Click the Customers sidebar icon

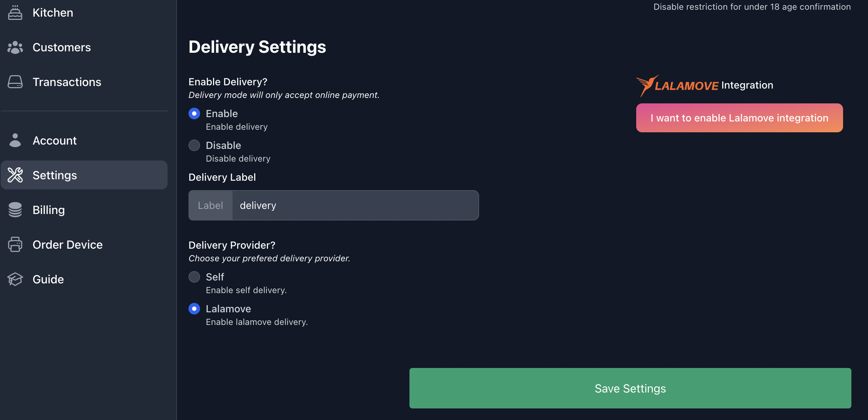pos(14,47)
